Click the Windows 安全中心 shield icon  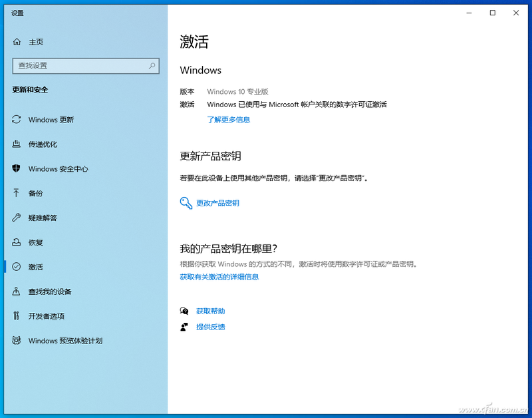pyautogui.click(x=16, y=168)
